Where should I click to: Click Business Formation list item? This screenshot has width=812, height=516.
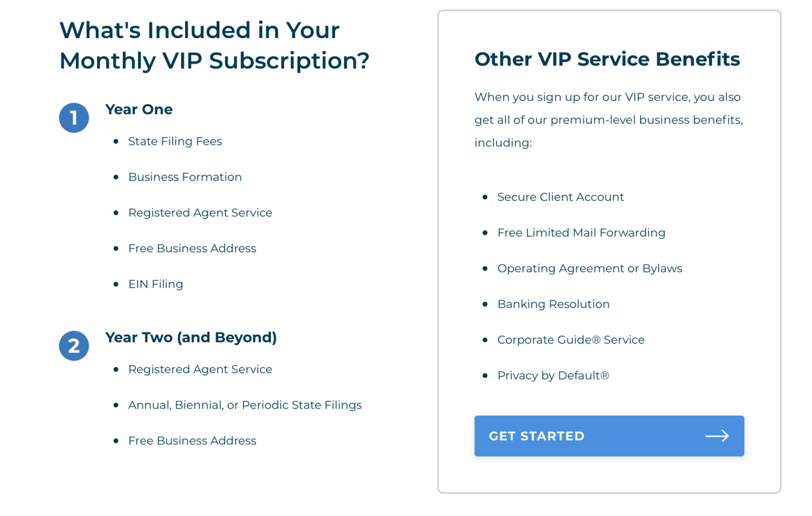point(185,177)
